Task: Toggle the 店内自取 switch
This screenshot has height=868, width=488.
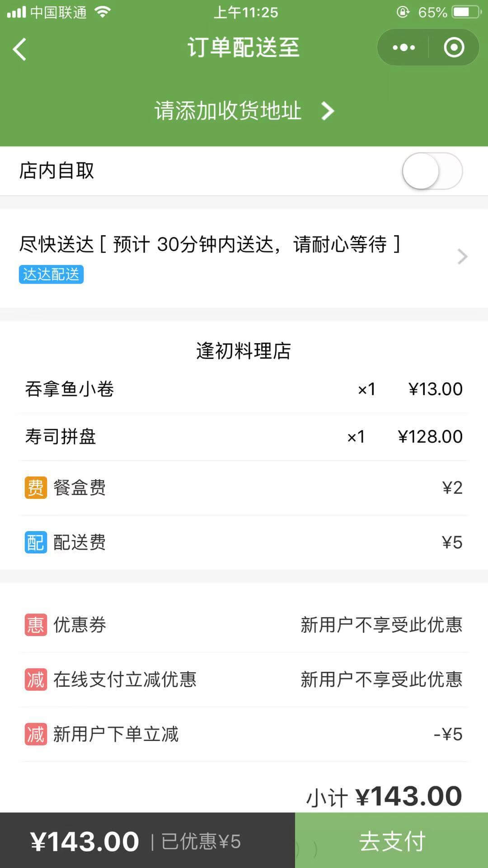Action: 432,171
